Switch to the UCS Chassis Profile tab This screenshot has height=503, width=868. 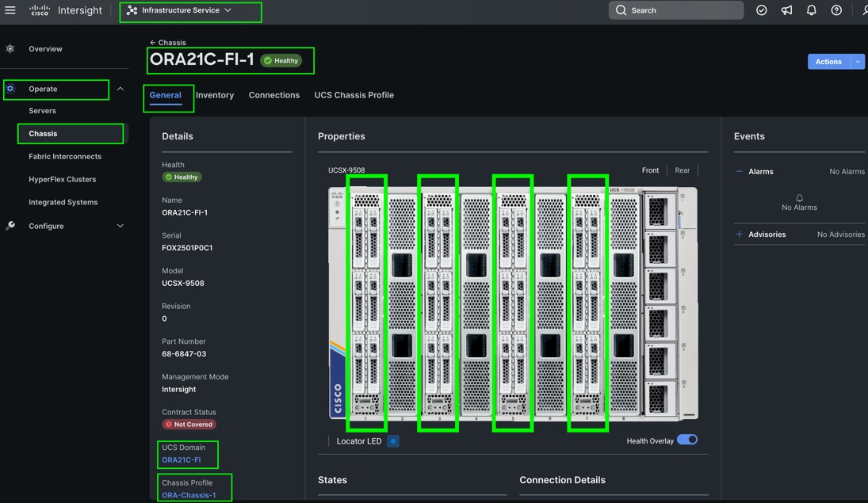click(354, 95)
